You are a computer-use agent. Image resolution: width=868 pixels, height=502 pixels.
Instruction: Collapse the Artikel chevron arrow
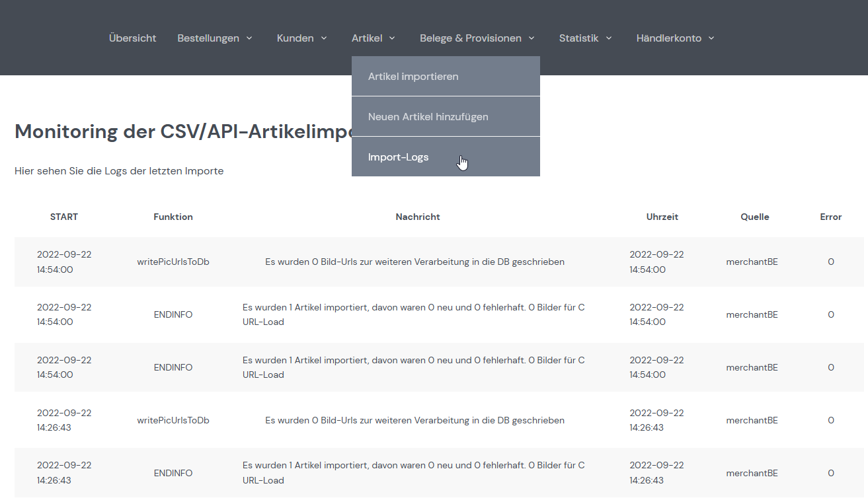pos(392,38)
